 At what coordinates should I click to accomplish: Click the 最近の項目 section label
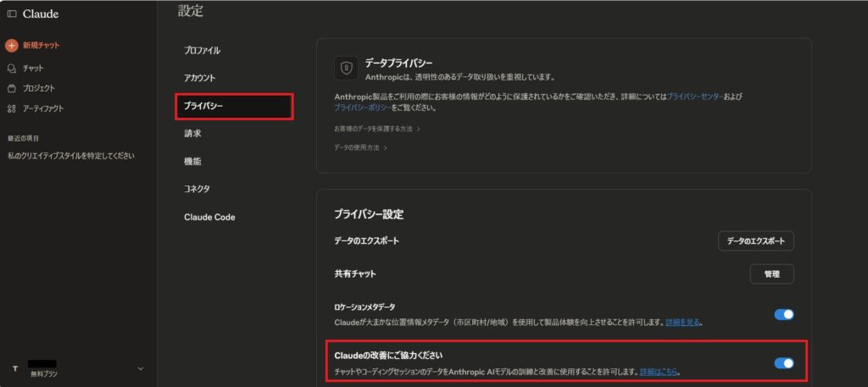(x=23, y=138)
